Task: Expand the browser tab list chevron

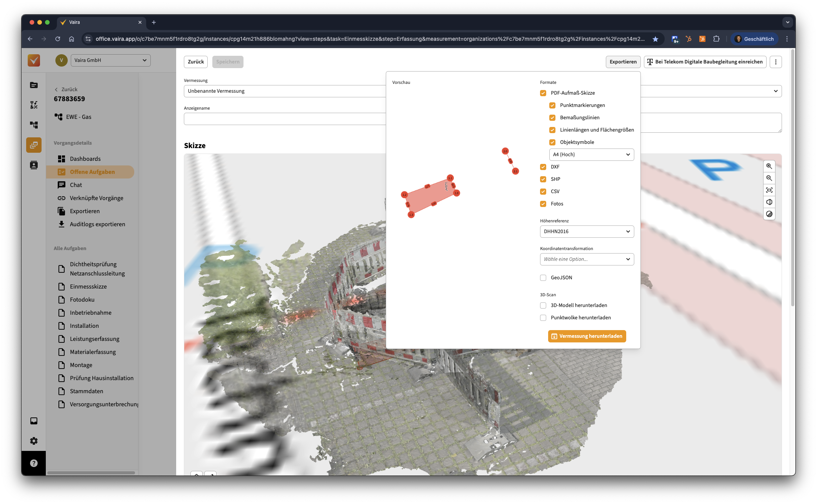Action: pyautogui.click(x=787, y=22)
